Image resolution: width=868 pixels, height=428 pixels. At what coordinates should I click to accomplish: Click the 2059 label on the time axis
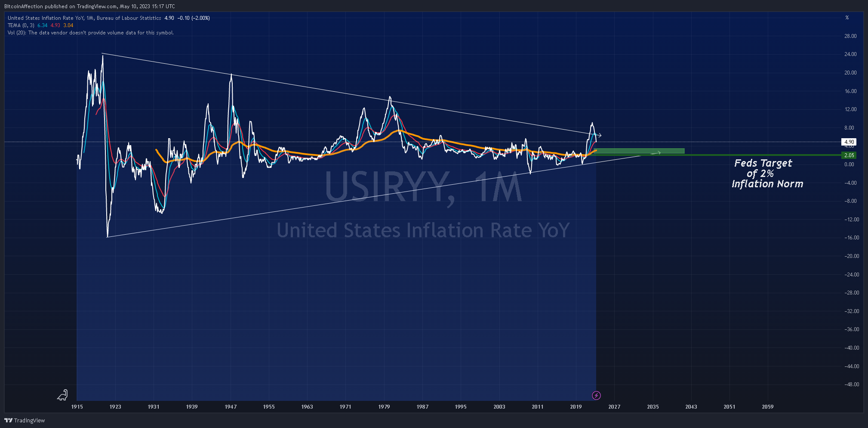(x=768, y=406)
